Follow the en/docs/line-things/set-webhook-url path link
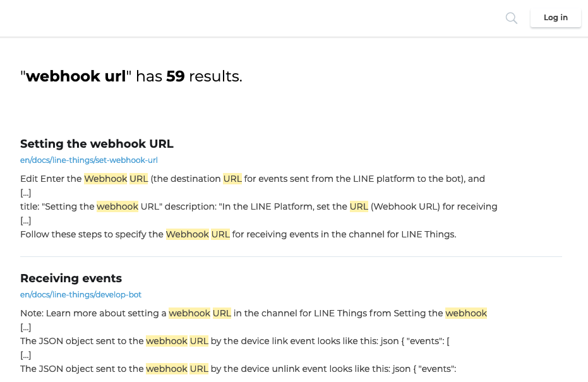Viewport: 588px width, 382px height. pos(89,160)
